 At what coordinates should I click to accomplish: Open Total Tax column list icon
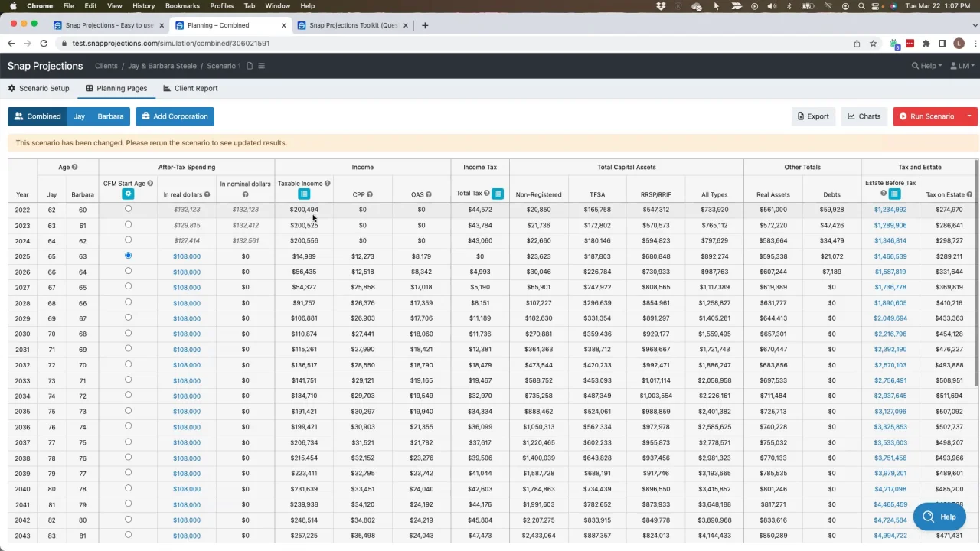[x=498, y=194]
